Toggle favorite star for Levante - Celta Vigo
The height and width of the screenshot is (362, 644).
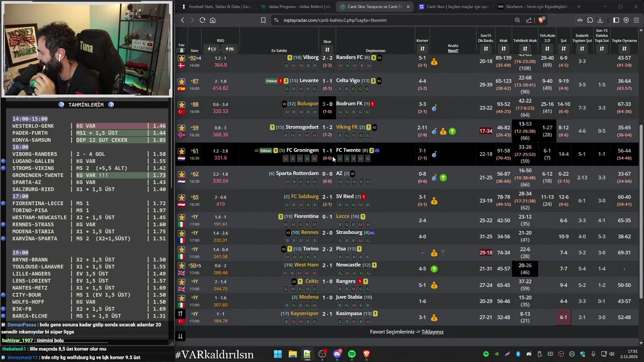(182, 81)
